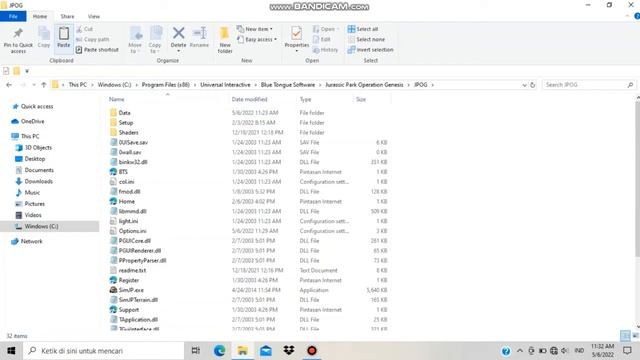
Task: Sort by the Name column header
Action: (x=116, y=99)
